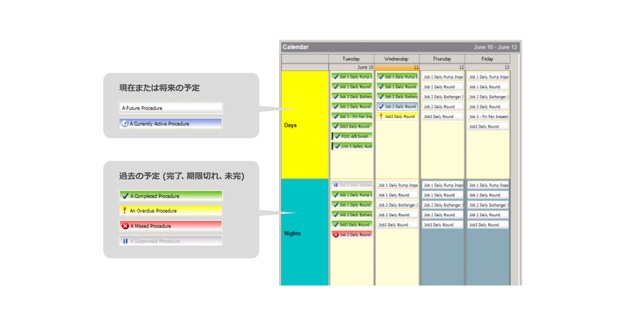Viewport: 644px width, 322px height.
Task: Click the exclamation icon on Overdue Procedure legend
Action: point(125,210)
